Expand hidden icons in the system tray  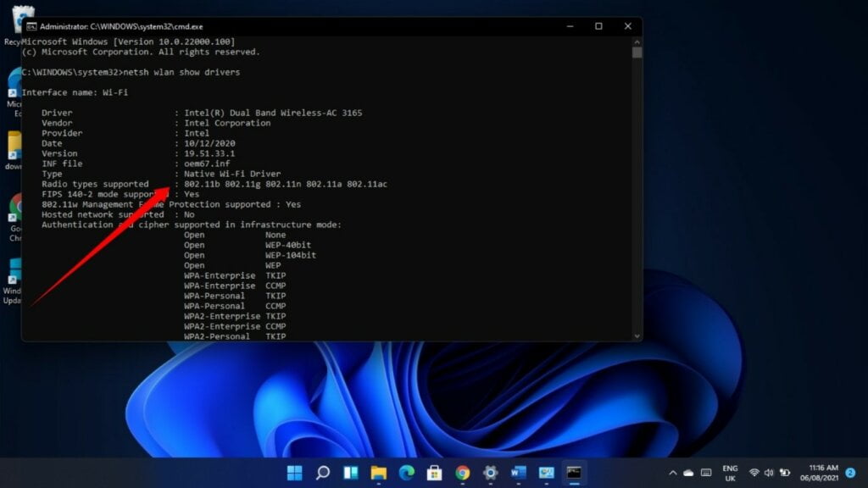673,473
